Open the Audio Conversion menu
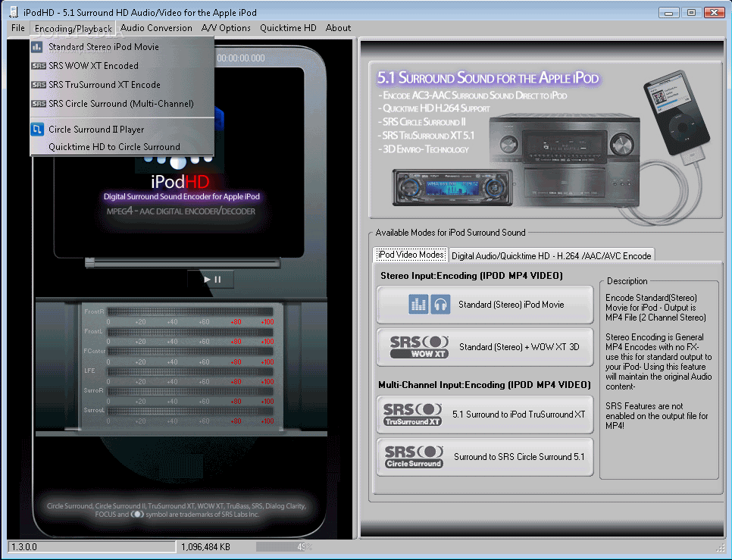The height and width of the screenshot is (560, 732). [x=156, y=28]
